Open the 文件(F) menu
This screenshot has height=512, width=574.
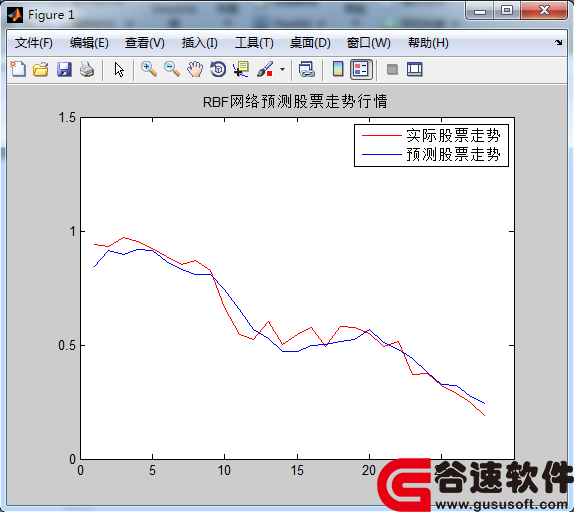click(34, 43)
